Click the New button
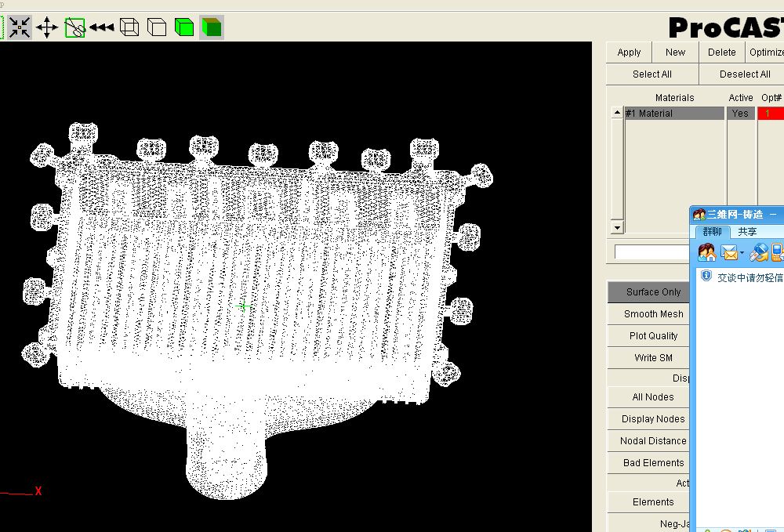The height and width of the screenshot is (532, 784). [x=675, y=52]
